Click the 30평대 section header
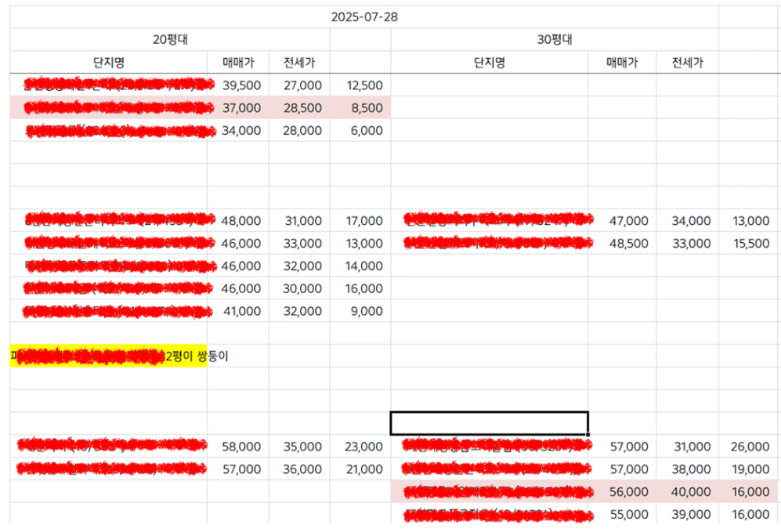This screenshot has width=781, height=532. click(x=555, y=39)
